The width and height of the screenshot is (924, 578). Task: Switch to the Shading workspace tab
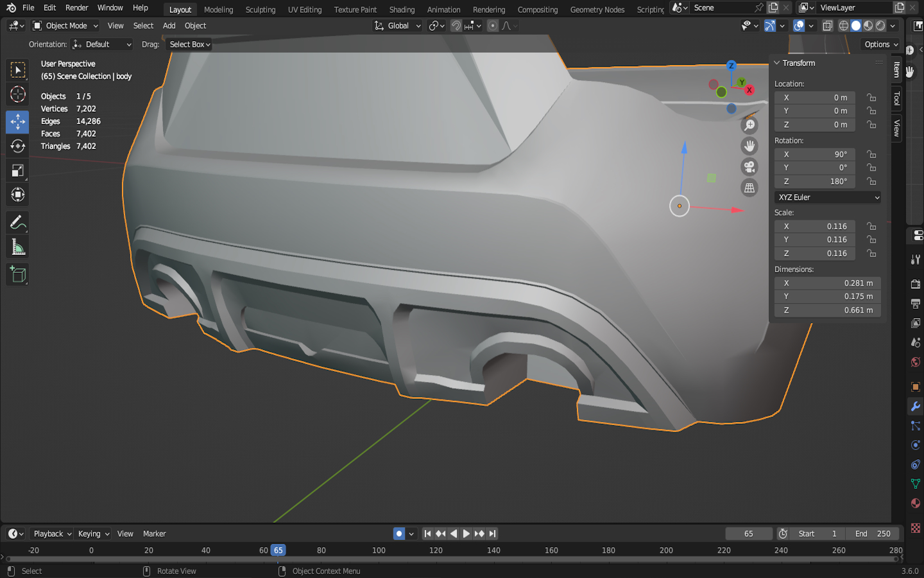coord(402,10)
